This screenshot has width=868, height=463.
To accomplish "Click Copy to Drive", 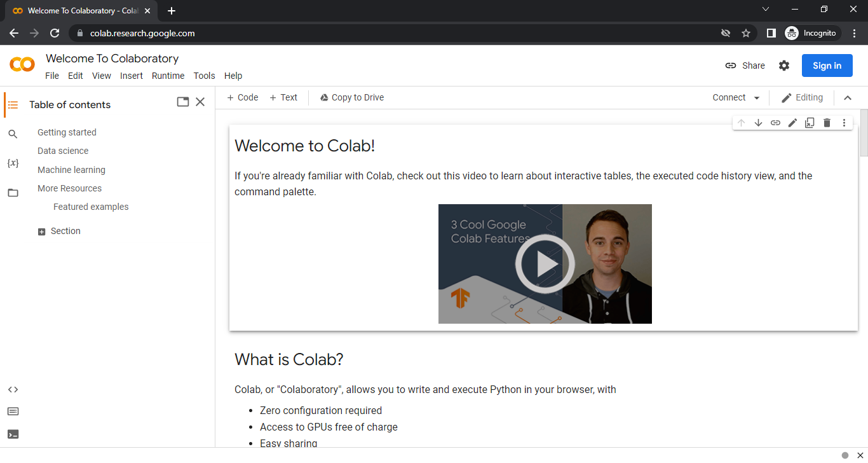I will pyautogui.click(x=352, y=97).
